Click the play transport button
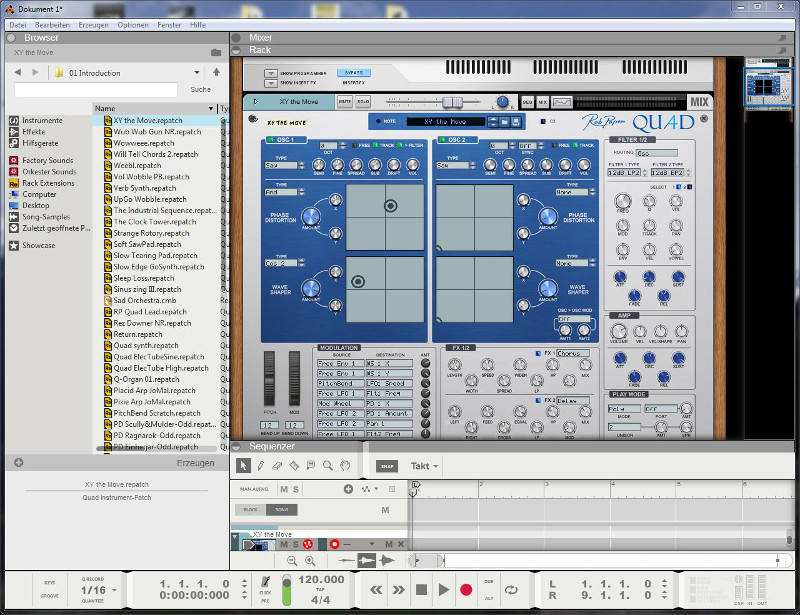Screen dimensions: 800x615 click(444, 590)
